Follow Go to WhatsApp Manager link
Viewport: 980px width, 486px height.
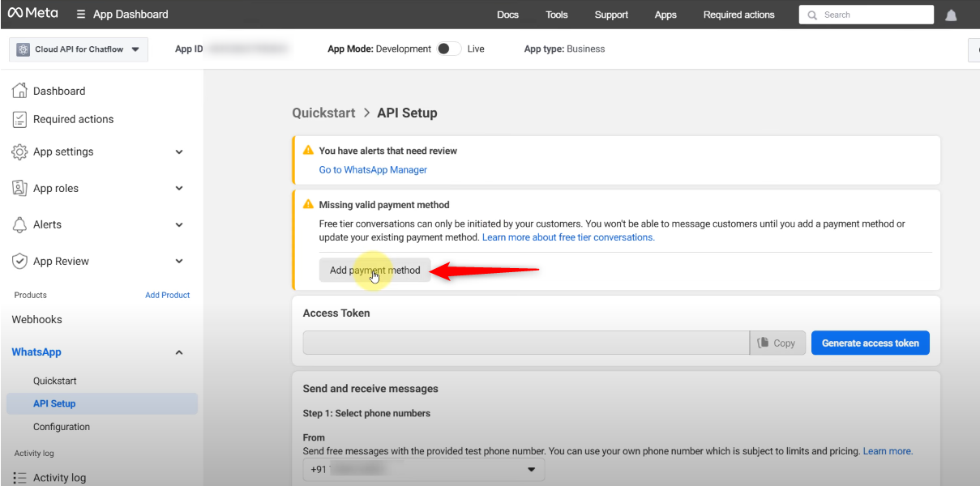(373, 170)
